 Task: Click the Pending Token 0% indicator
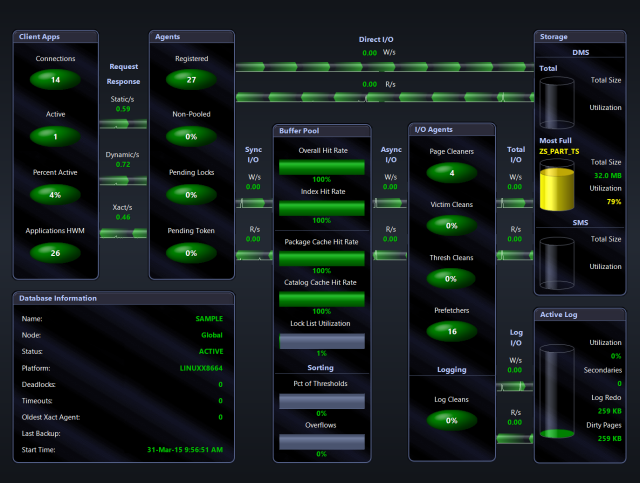point(191,253)
